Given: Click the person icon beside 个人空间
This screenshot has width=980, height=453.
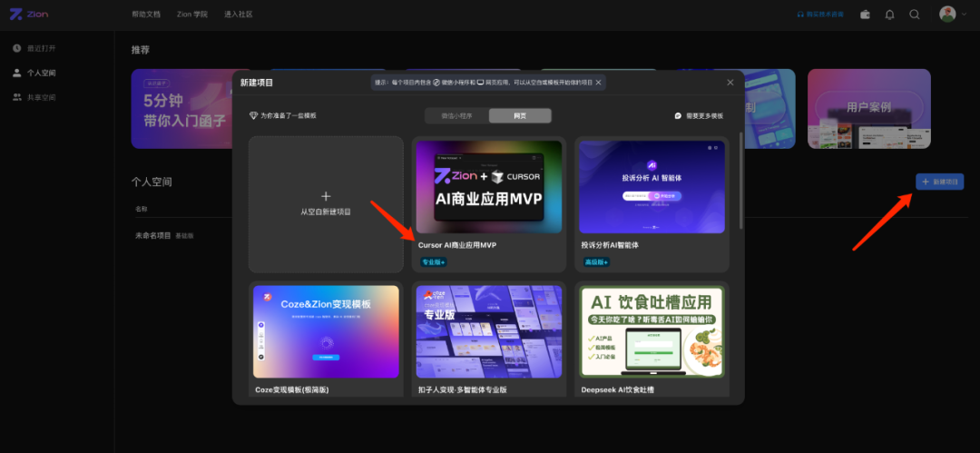Looking at the screenshot, I should tap(17, 74).
